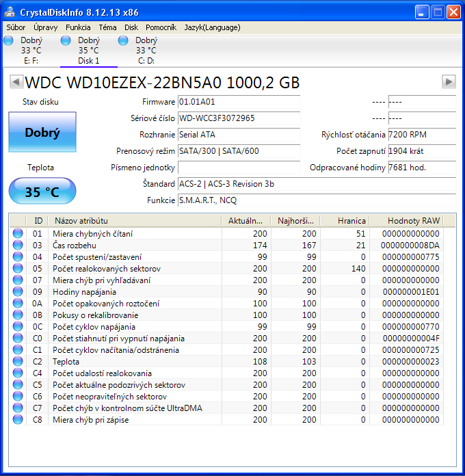
Task: Click RAW value 000000000023
Action: [411, 362]
